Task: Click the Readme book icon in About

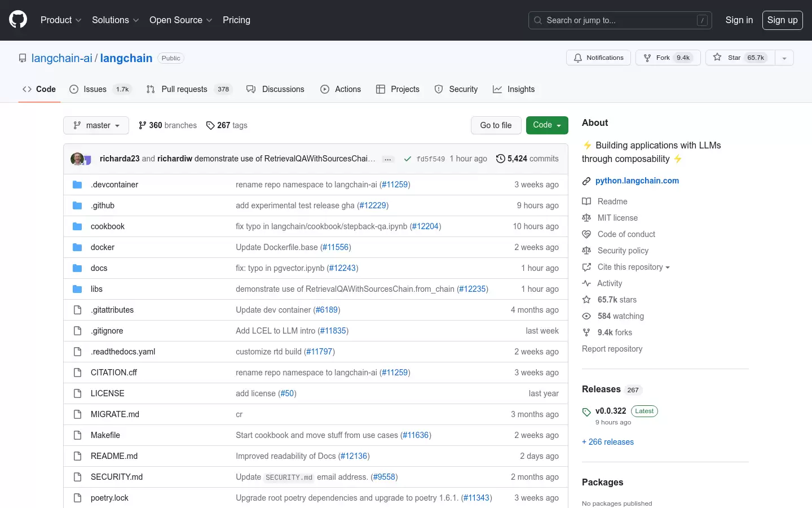Action: [x=586, y=202]
